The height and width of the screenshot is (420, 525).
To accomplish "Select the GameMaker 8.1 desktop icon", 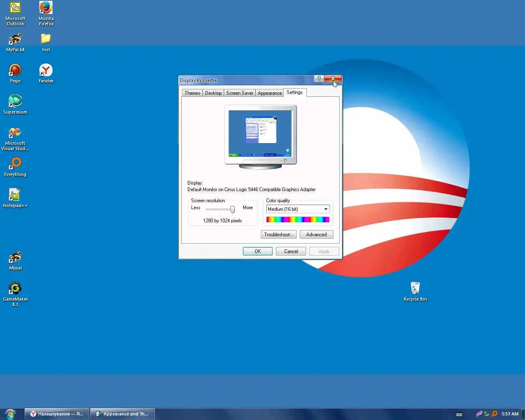I will (15, 294).
